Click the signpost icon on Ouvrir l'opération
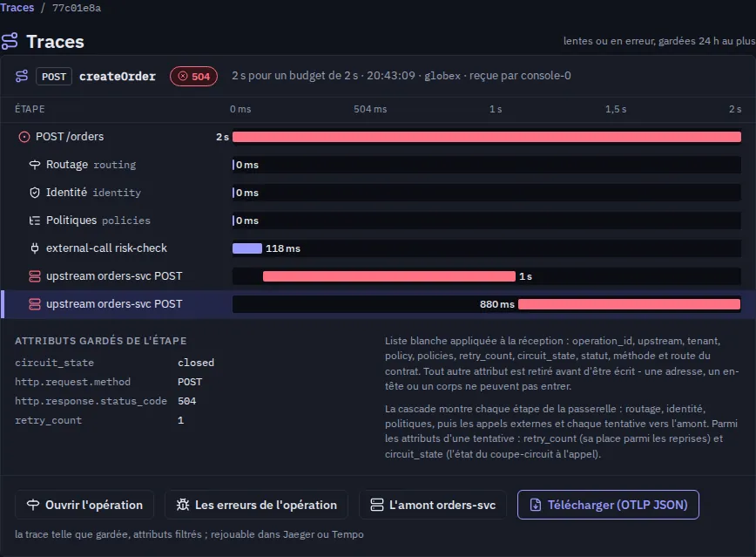 click(33, 505)
